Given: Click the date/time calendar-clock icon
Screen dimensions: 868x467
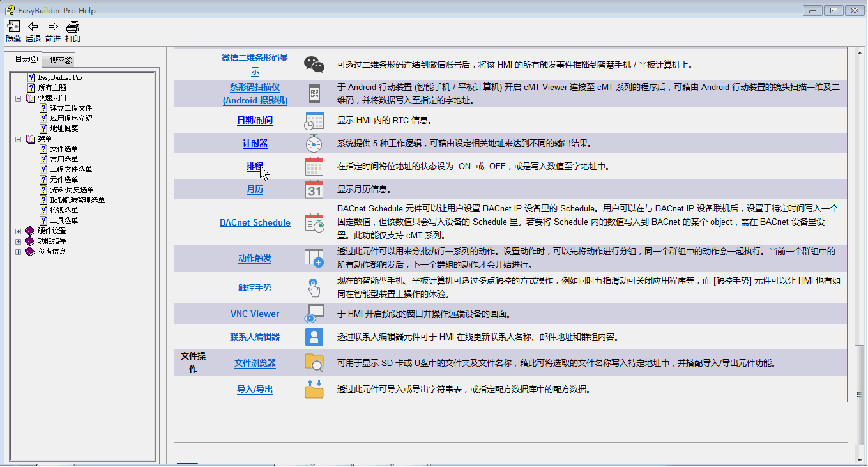Looking at the screenshot, I should [314, 120].
